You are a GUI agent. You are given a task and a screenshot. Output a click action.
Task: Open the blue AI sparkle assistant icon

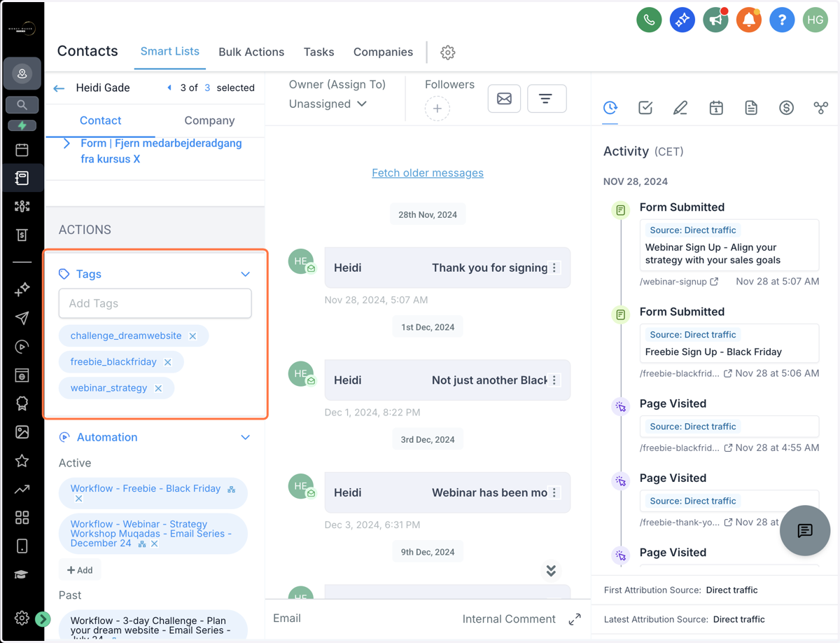682,20
